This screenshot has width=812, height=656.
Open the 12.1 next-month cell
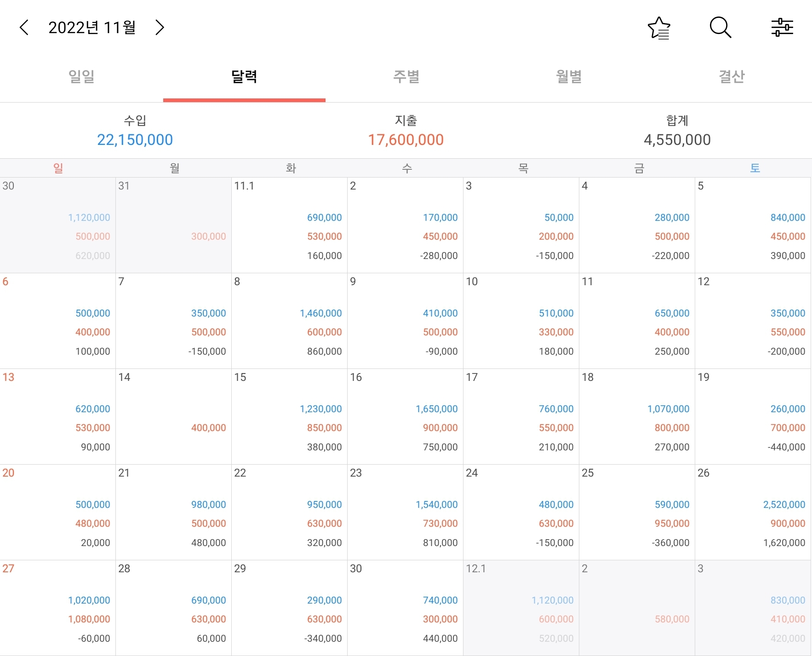point(521,608)
